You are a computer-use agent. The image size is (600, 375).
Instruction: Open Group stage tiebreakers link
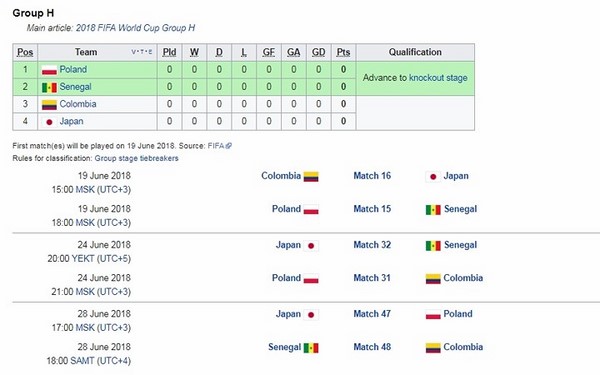pyautogui.click(x=137, y=158)
